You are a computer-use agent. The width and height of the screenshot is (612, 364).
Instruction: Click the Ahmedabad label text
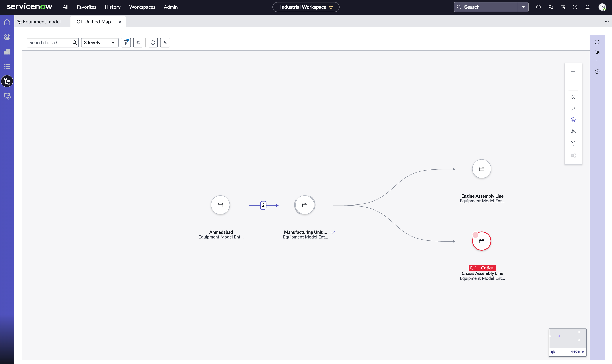pyautogui.click(x=221, y=232)
